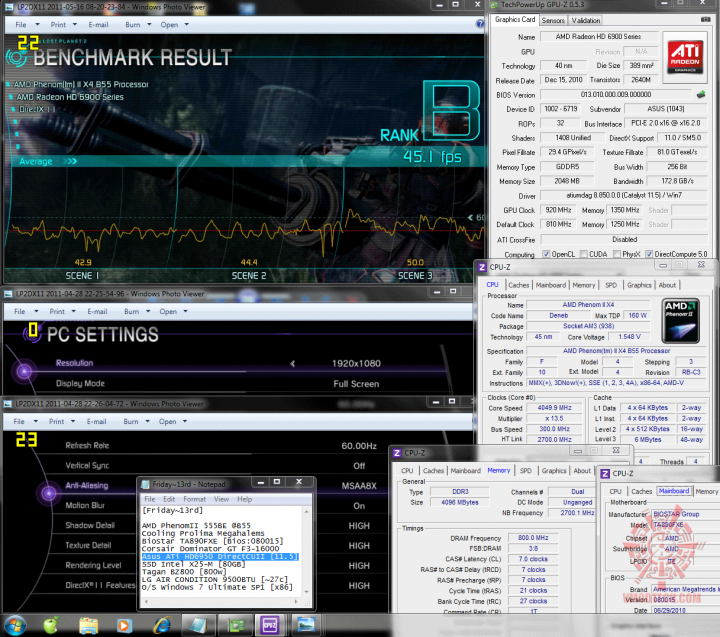Select the Mainboard tab in the top CPU-Z window
The image size is (720, 637).
pyautogui.click(x=551, y=285)
